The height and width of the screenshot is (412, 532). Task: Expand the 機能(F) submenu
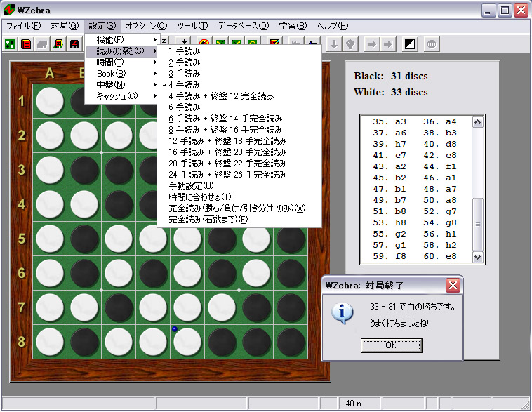(x=122, y=40)
